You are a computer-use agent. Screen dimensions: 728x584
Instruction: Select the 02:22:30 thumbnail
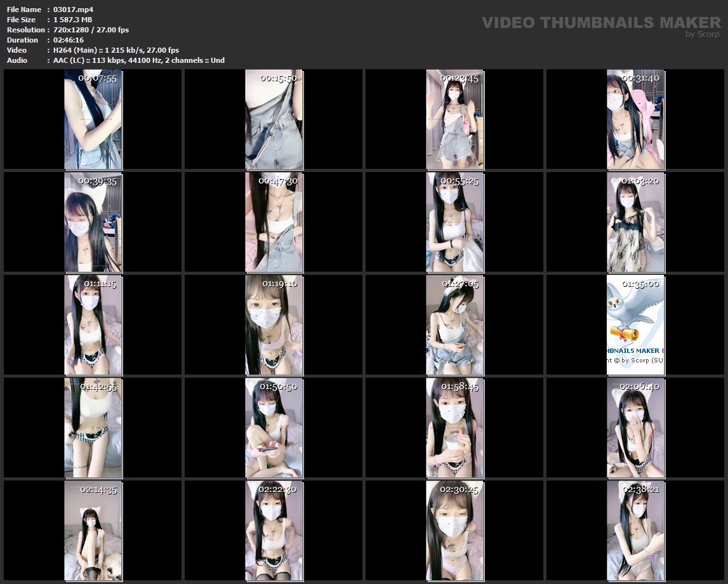274,531
